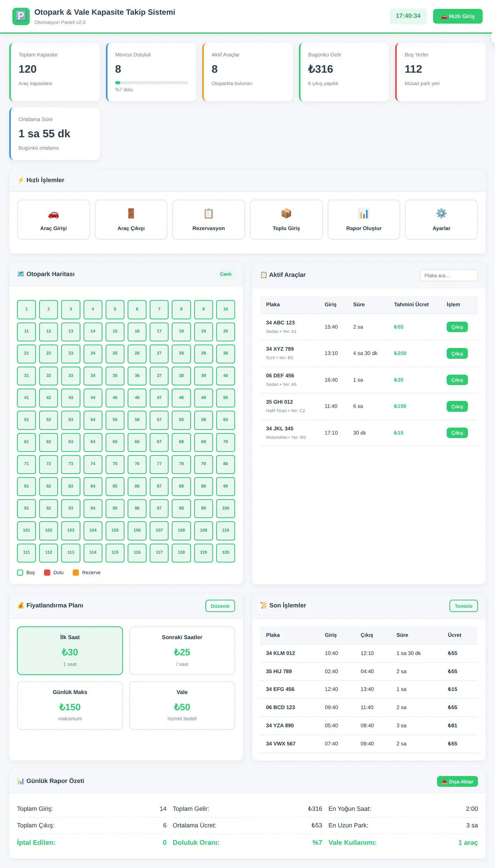495x868 pixels.
Task: Click Çıkış for plate 34 XYZ 789
Action: 457,353
